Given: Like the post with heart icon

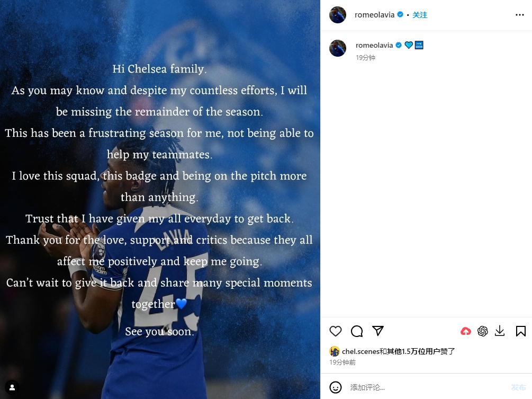Looking at the screenshot, I should point(336,331).
